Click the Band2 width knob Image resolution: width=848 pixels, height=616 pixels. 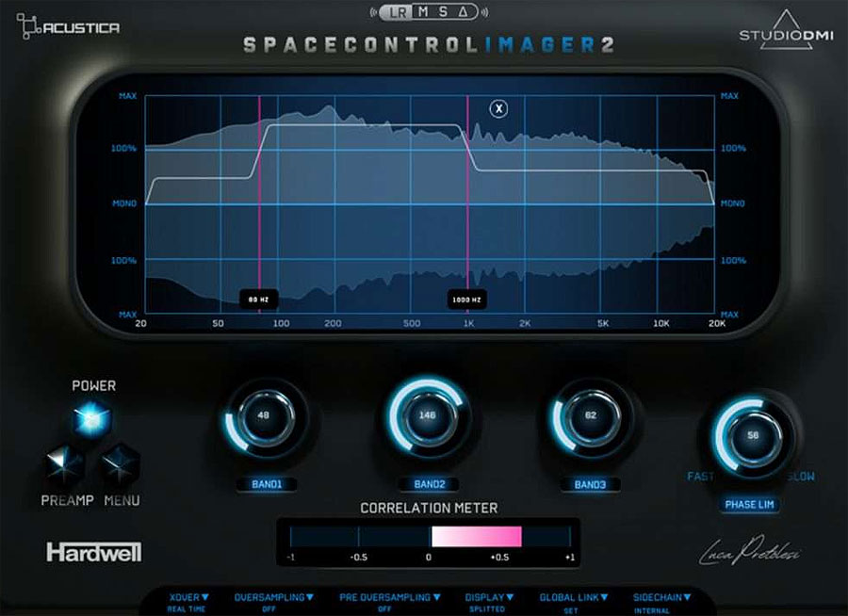427,415
